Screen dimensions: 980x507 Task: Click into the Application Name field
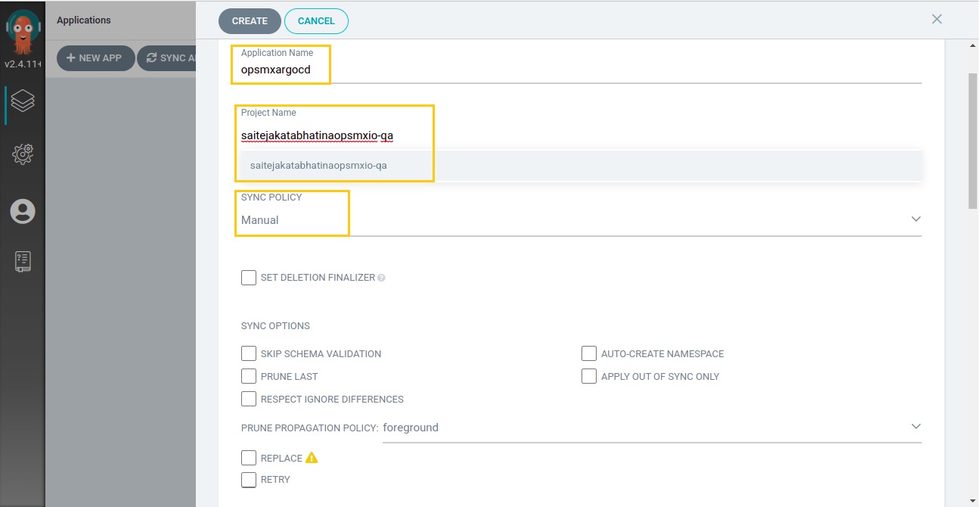(575, 70)
